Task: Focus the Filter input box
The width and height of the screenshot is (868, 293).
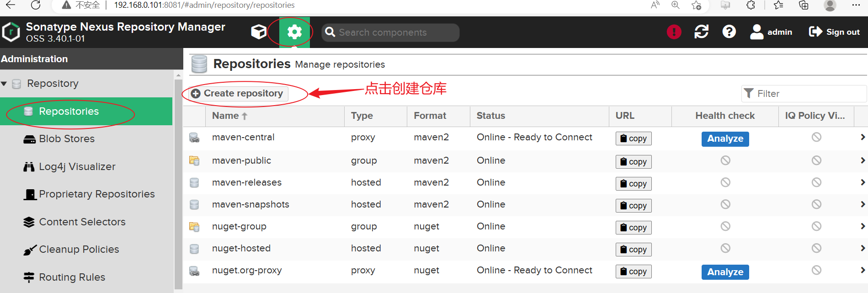Action: (x=804, y=94)
